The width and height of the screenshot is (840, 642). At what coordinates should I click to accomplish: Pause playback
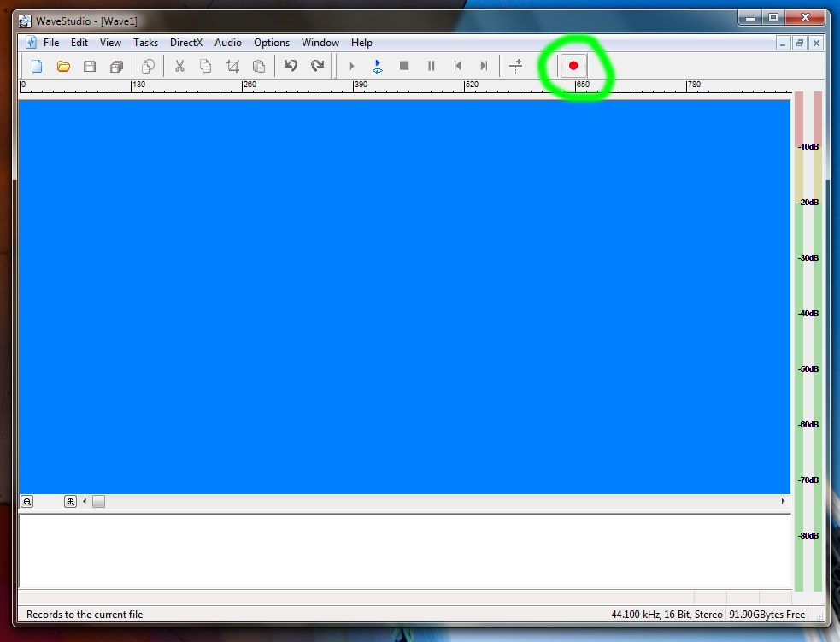(x=432, y=66)
